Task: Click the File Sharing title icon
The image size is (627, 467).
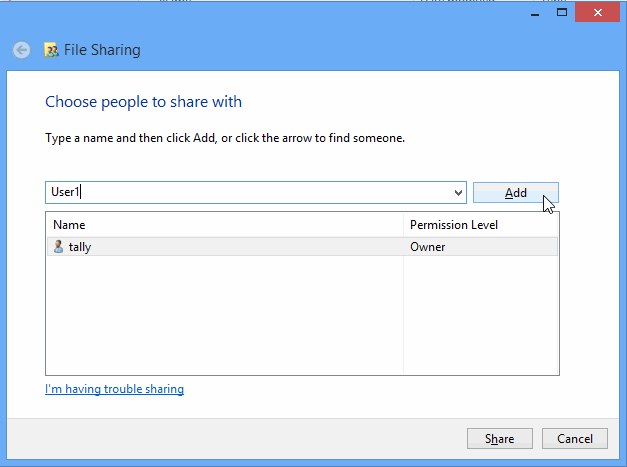Action: coord(51,50)
